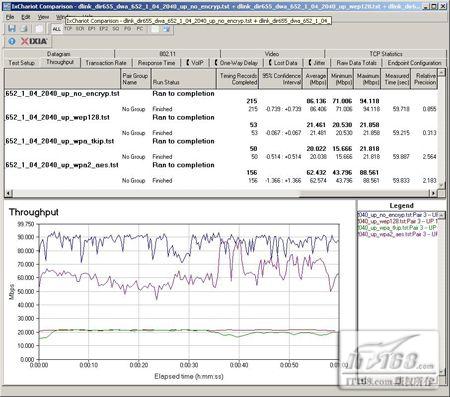
Task: Switch to the Raw Data Totals tab
Action: pos(357,63)
